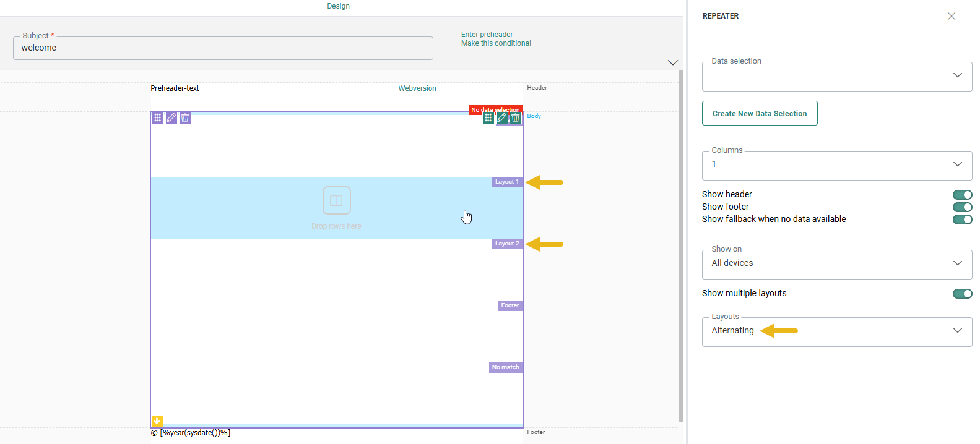Click the green pencil edit icon

tap(502, 117)
